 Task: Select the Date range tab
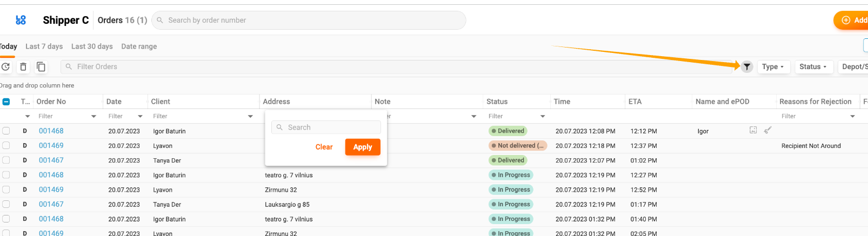[x=139, y=46]
